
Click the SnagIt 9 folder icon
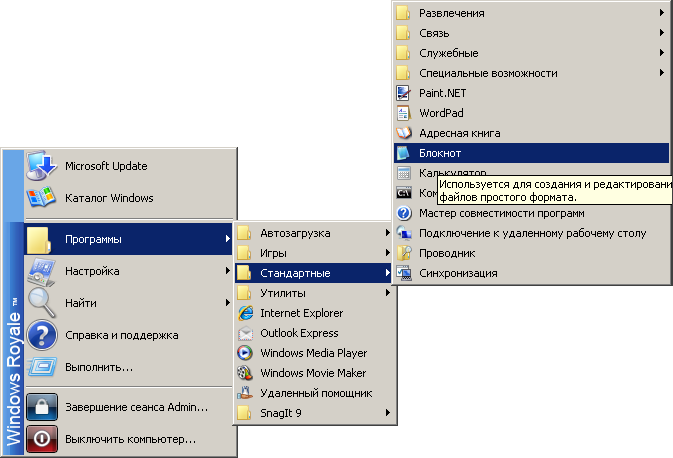244,413
